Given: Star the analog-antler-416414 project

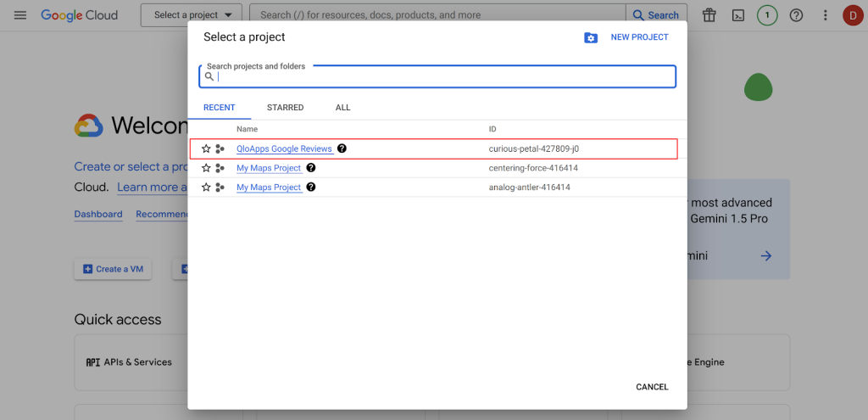Looking at the screenshot, I should point(206,188).
